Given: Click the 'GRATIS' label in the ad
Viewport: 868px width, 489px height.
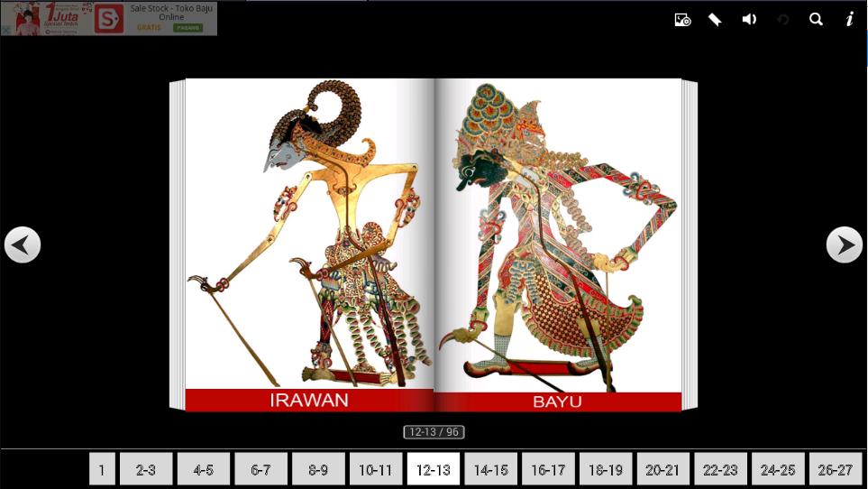Looking at the screenshot, I should [150, 28].
